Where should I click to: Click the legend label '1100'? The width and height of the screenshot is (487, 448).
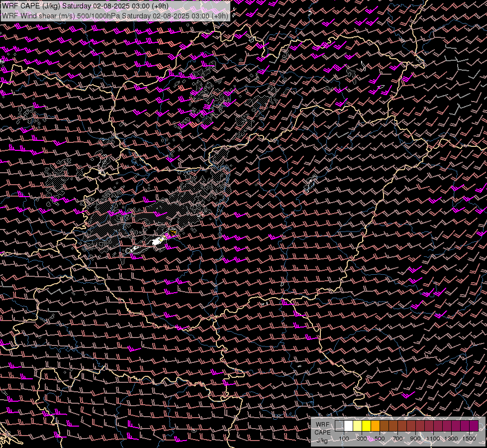[433, 439]
